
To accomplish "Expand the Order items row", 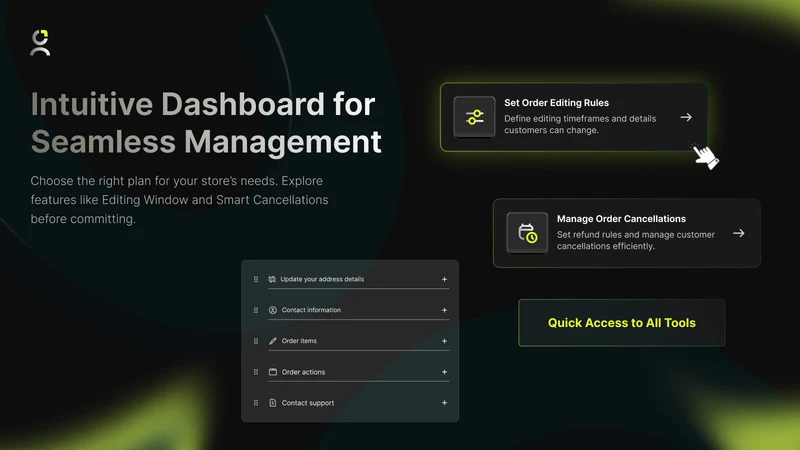I will [x=444, y=341].
